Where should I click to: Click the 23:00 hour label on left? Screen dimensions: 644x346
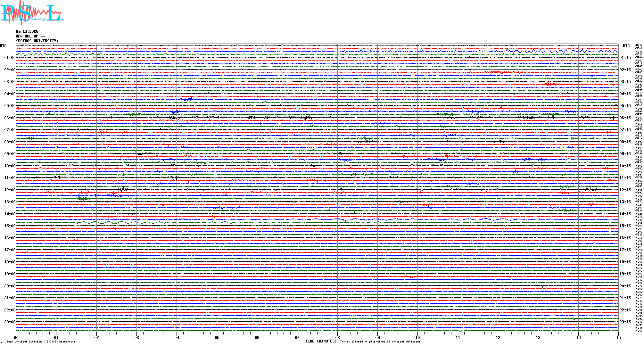(x=10, y=322)
